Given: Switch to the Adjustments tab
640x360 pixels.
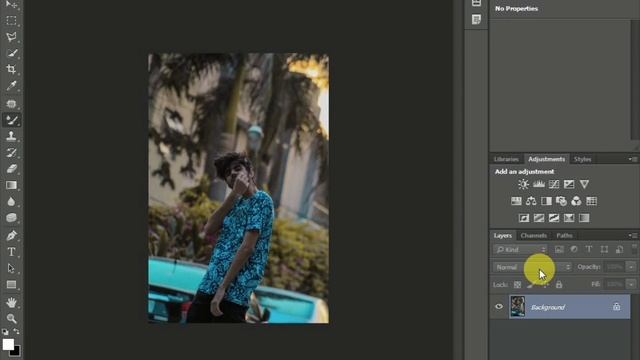Looking at the screenshot, I should coord(546,159).
